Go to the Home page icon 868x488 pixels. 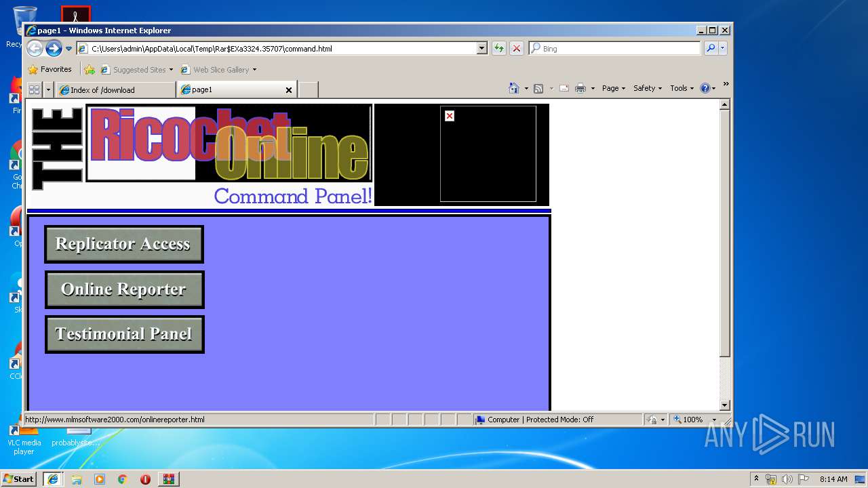tap(513, 88)
